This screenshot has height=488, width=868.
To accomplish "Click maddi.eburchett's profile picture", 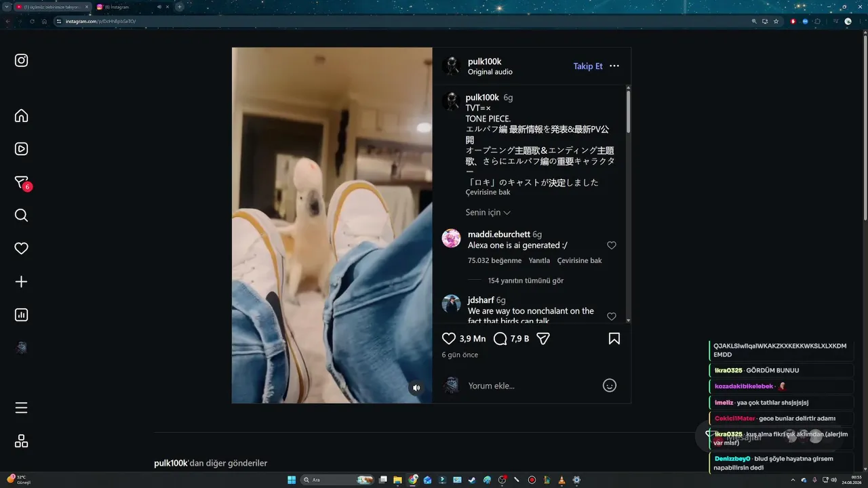I will (x=451, y=239).
